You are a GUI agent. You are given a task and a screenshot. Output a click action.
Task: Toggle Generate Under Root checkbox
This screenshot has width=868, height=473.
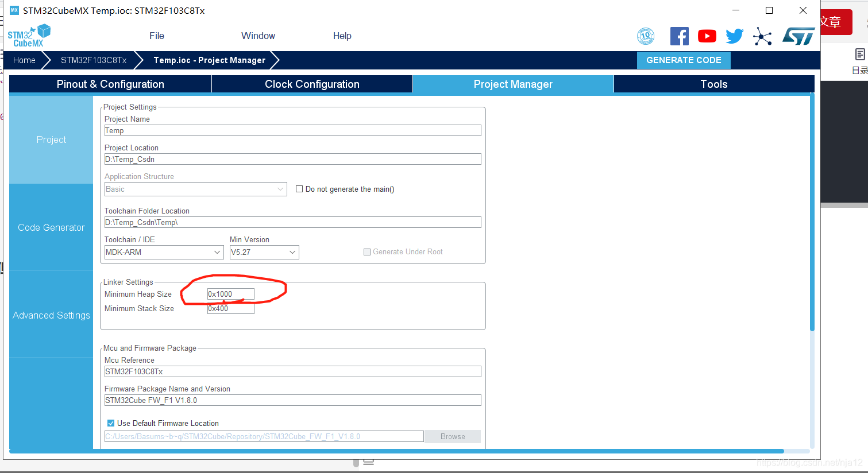point(367,252)
